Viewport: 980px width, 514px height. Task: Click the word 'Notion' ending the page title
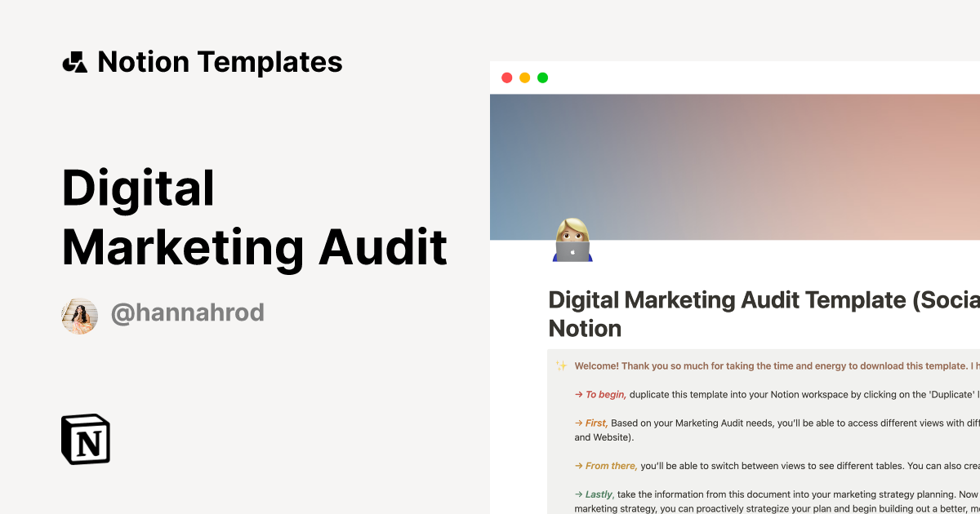pos(585,329)
